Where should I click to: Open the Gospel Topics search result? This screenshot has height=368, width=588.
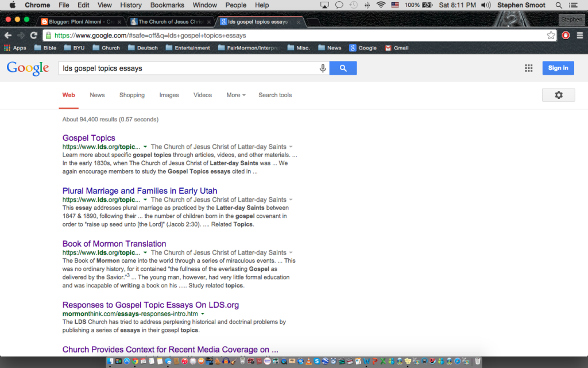pos(88,138)
